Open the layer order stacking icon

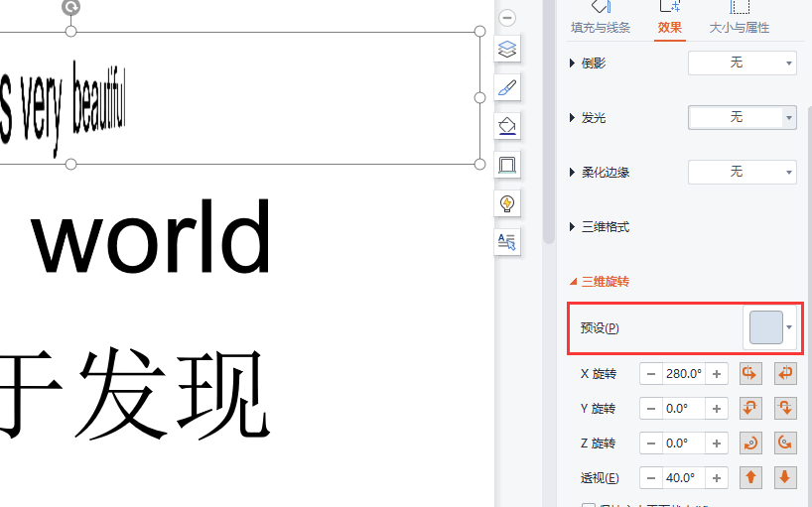point(507,50)
